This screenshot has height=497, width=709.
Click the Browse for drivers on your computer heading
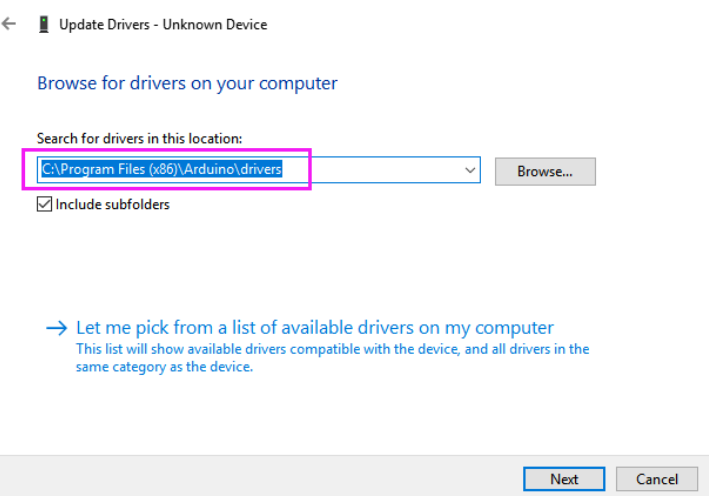187,83
